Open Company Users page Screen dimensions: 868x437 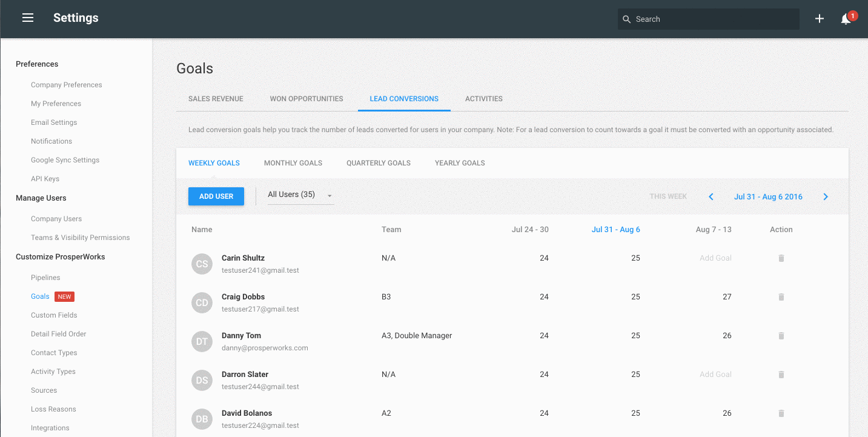tap(56, 219)
